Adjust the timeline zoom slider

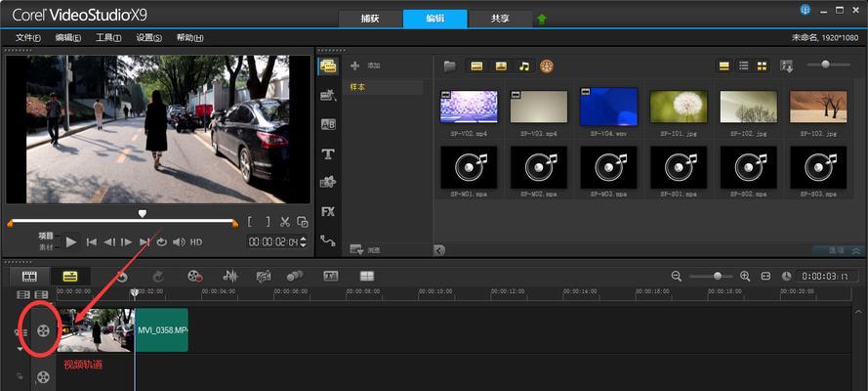tap(718, 276)
